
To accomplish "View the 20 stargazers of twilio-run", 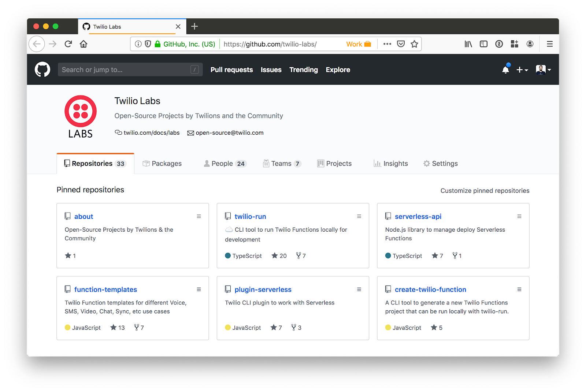I will pos(279,256).
